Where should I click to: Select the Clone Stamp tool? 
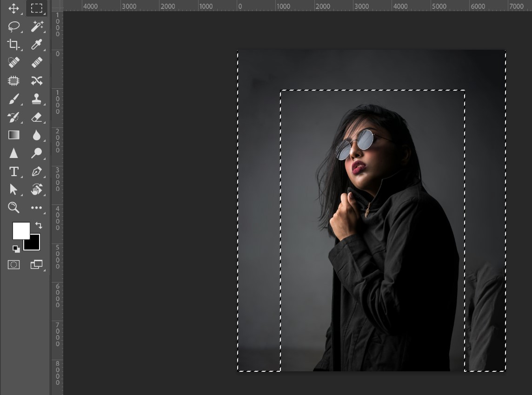[37, 99]
